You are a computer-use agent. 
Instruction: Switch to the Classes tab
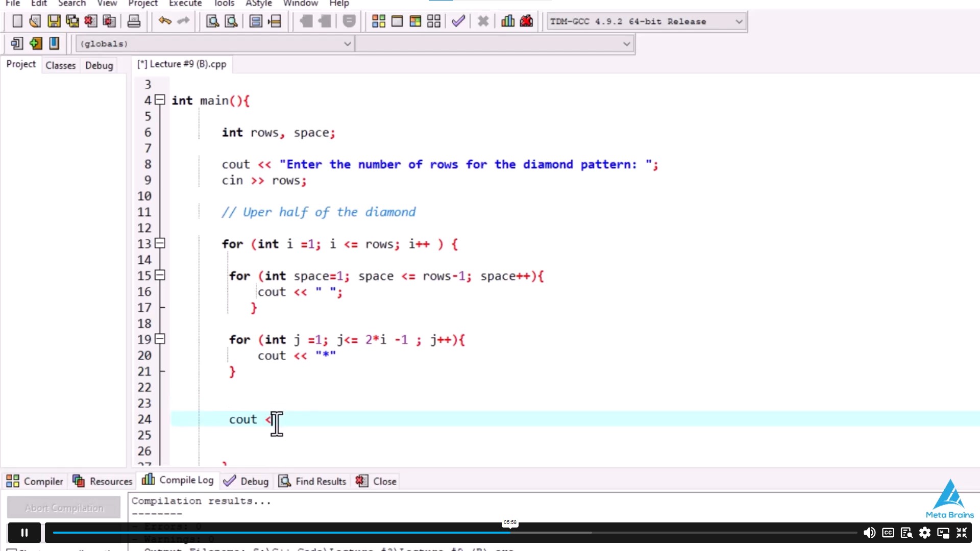(61, 65)
